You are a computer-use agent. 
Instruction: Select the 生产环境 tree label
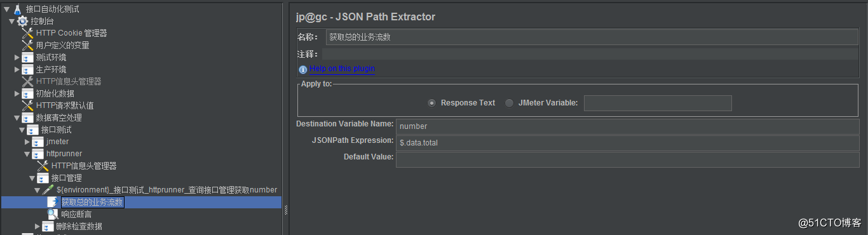[x=51, y=69]
